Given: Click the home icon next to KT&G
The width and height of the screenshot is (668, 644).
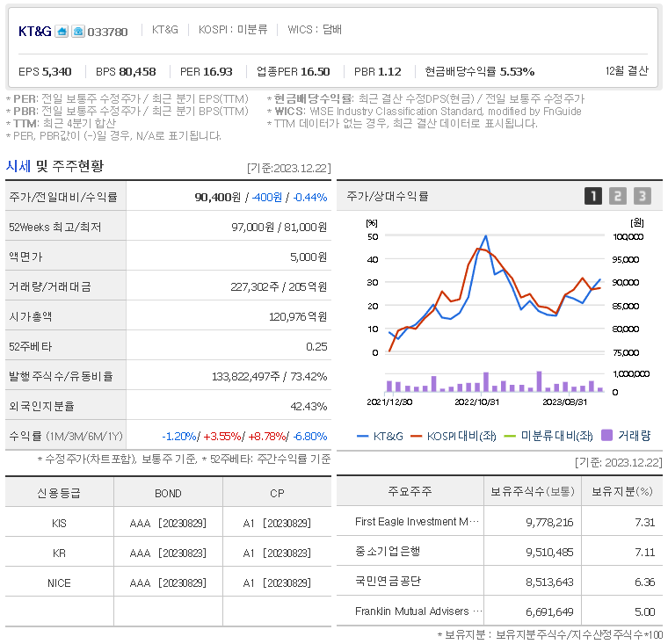Looking at the screenshot, I should [x=62, y=32].
